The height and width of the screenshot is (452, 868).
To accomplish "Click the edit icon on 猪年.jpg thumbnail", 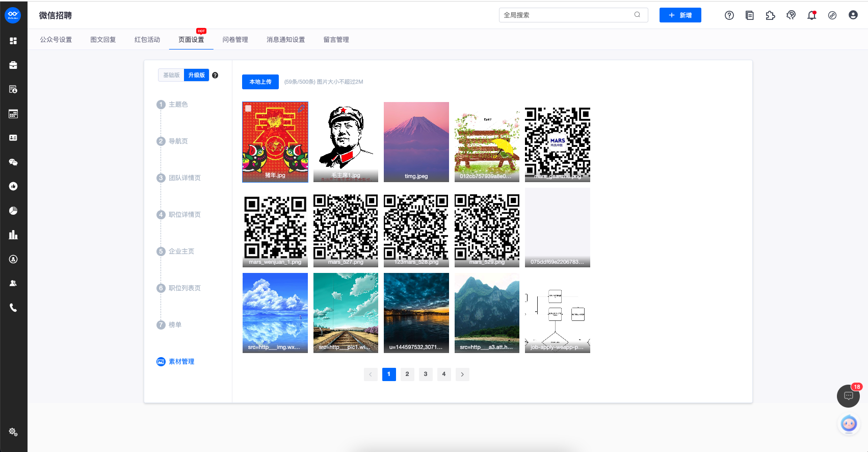I will [302, 108].
